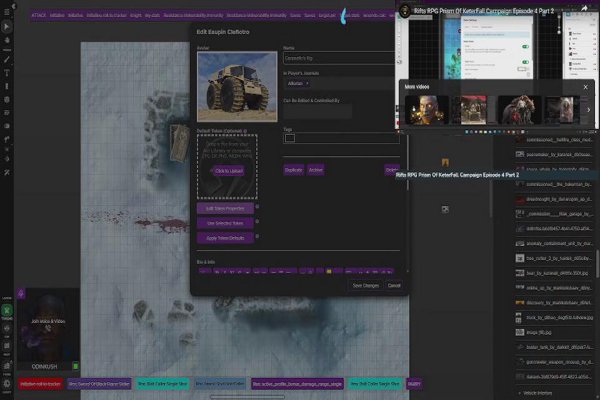Click the Use Selected Token button

[x=225, y=223]
